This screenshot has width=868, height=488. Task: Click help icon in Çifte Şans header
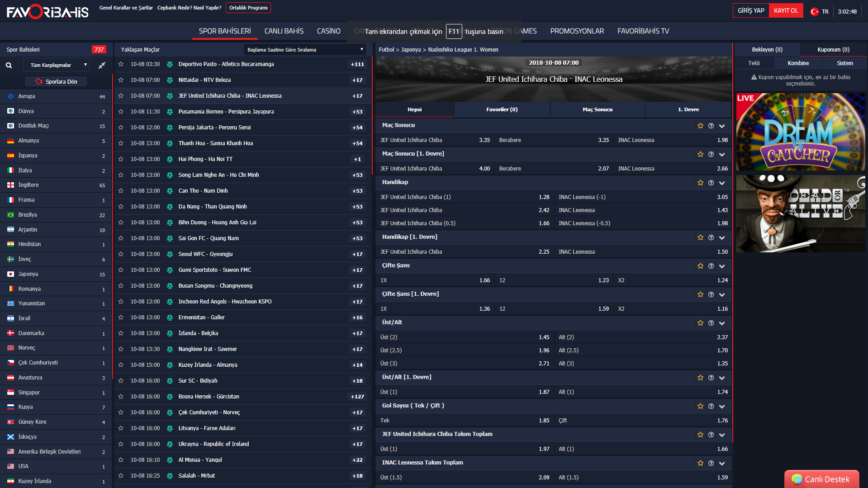711,266
